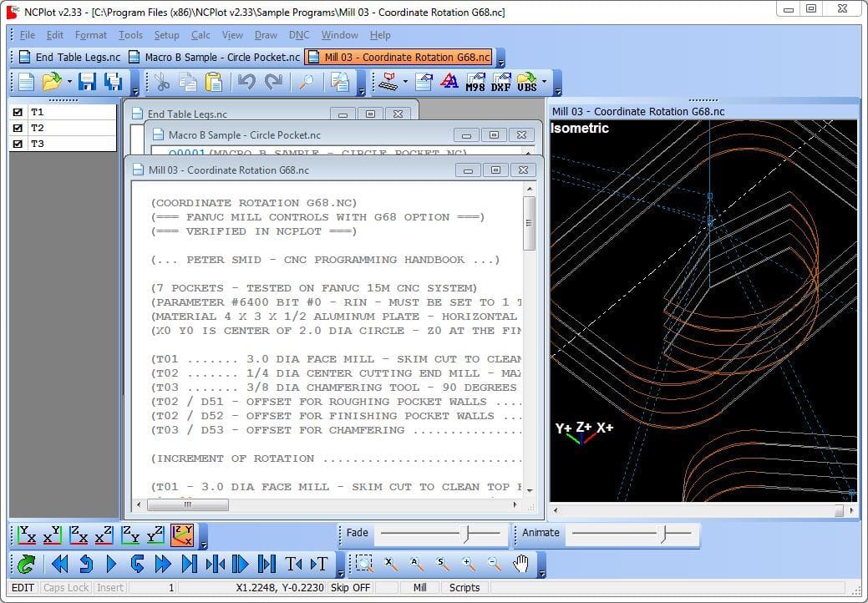Expand the open folder dropdown arrow
This screenshot has height=603, width=868.
69,82
